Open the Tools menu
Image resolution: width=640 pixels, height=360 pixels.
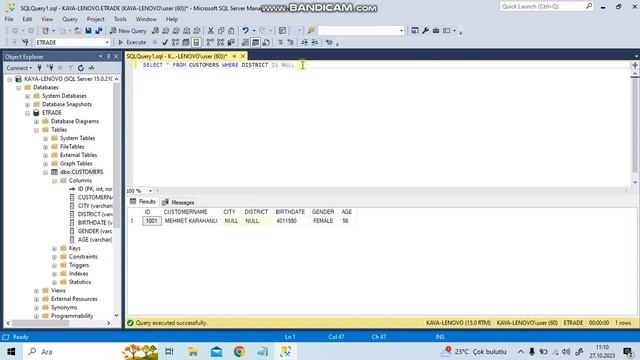(x=120, y=19)
